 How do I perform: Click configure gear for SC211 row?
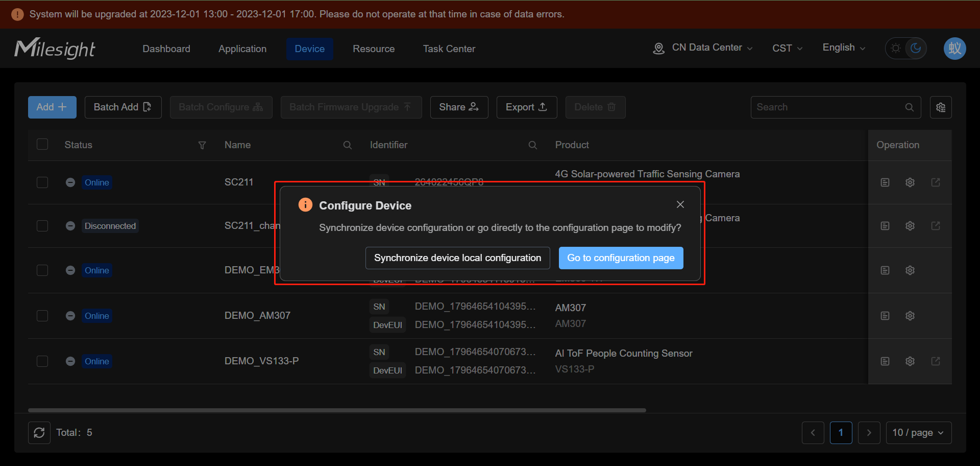coord(910,182)
